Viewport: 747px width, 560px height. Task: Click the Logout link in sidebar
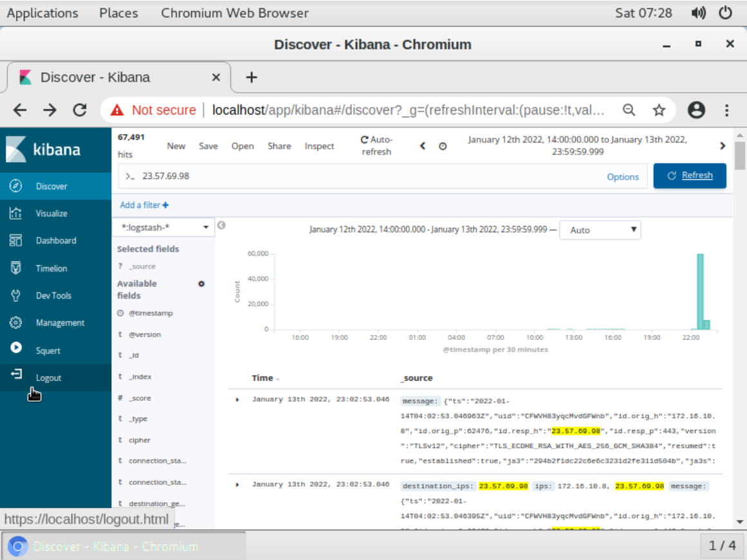coord(49,377)
